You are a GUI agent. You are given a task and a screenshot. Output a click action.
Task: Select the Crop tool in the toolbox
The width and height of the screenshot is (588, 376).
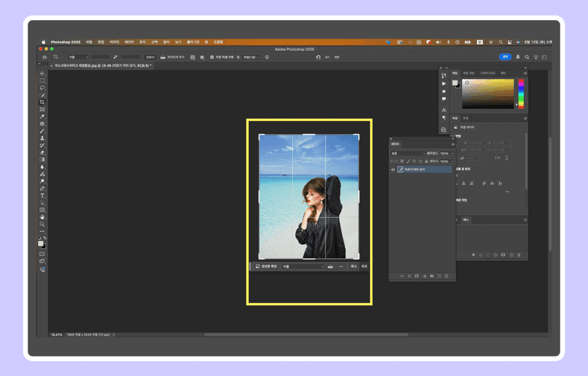pos(42,102)
